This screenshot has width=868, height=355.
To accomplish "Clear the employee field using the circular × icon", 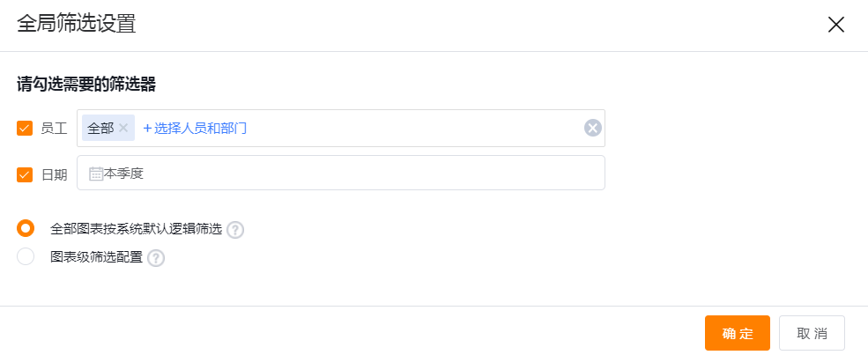I will tap(592, 129).
